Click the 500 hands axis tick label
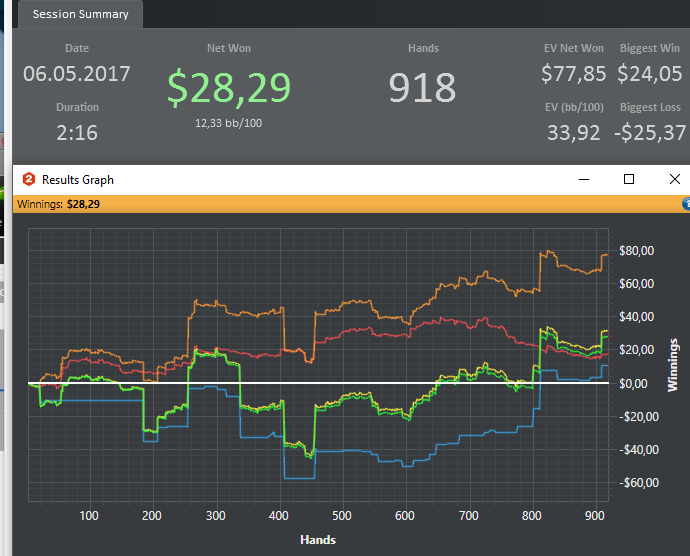The image size is (690, 556). pos(342,515)
